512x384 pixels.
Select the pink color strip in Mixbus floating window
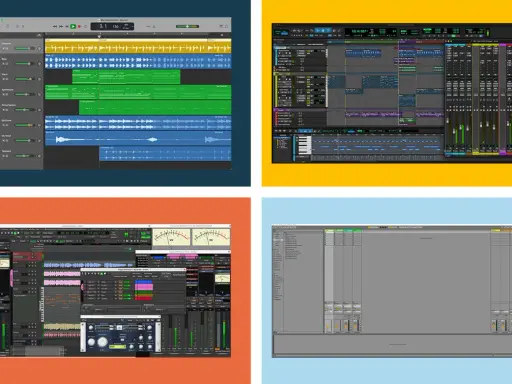coord(144,287)
